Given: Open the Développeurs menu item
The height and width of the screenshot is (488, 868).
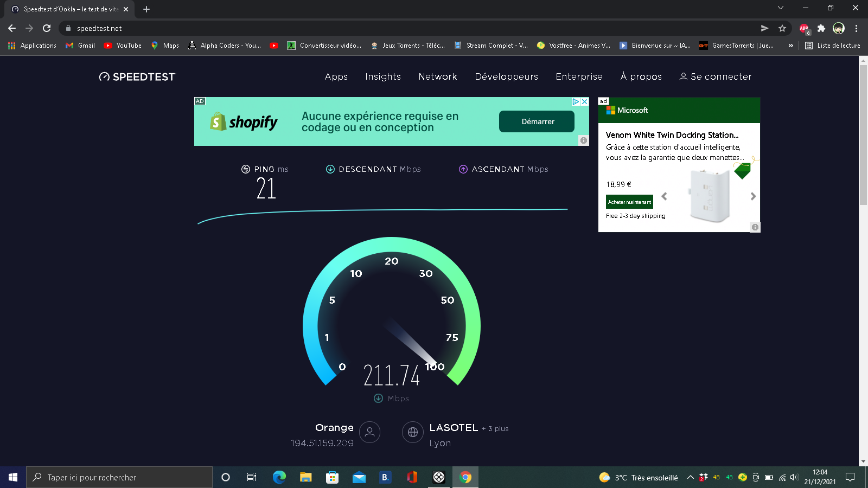Looking at the screenshot, I should 507,77.
